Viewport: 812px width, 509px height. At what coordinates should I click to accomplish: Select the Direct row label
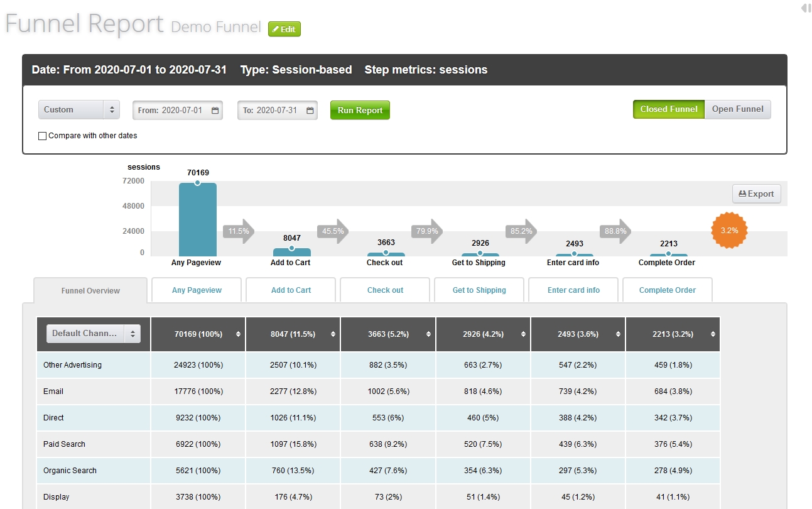tap(53, 418)
